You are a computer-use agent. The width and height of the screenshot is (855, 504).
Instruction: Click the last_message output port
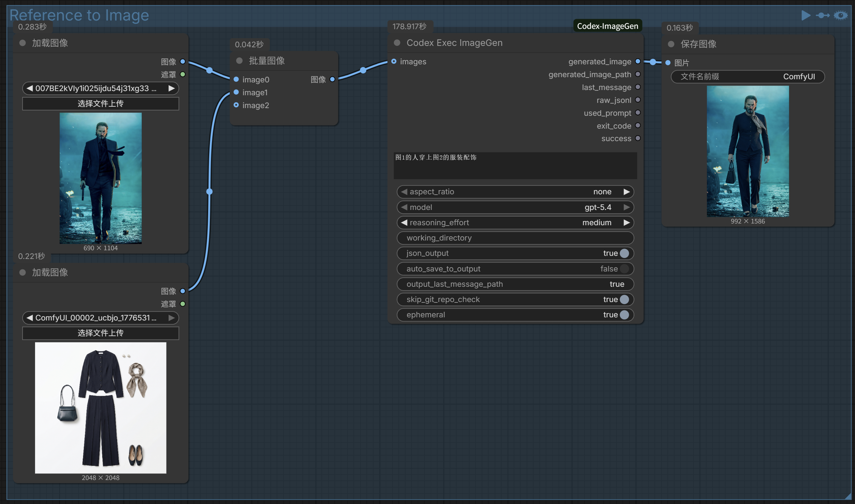(x=638, y=87)
